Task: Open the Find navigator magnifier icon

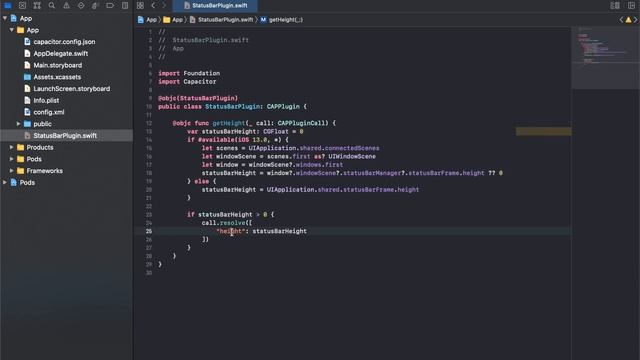Action: 52,5
